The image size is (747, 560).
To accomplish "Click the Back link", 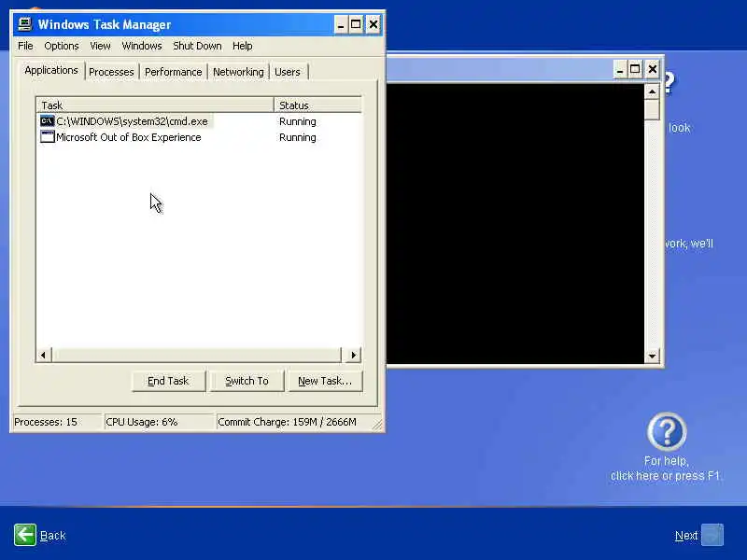I will click(53, 536).
